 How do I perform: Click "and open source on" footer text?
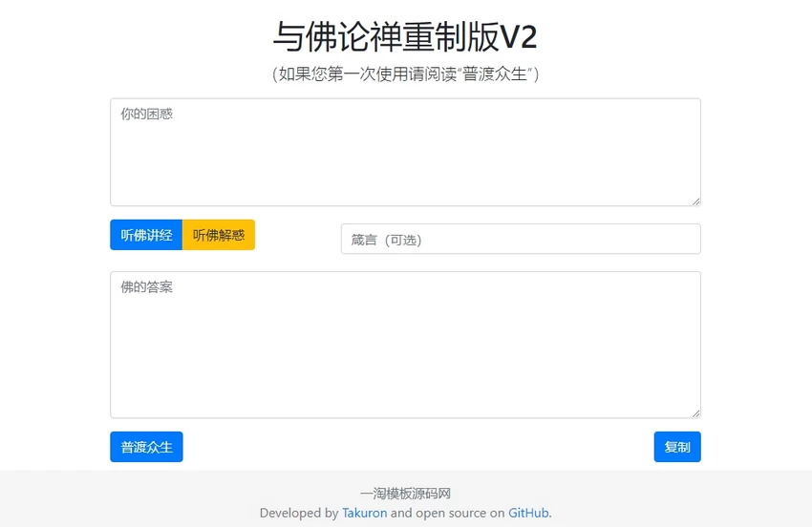point(447,513)
